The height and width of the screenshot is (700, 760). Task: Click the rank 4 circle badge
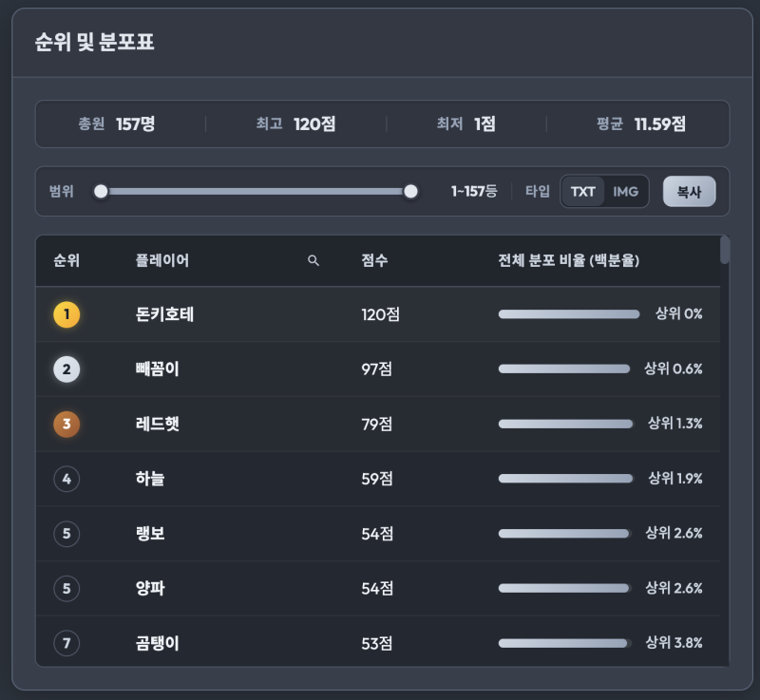click(x=66, y=479)
